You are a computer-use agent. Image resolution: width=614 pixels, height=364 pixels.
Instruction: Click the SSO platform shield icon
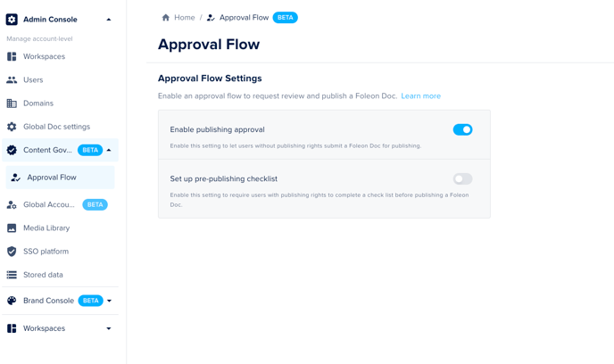(12, 252)
